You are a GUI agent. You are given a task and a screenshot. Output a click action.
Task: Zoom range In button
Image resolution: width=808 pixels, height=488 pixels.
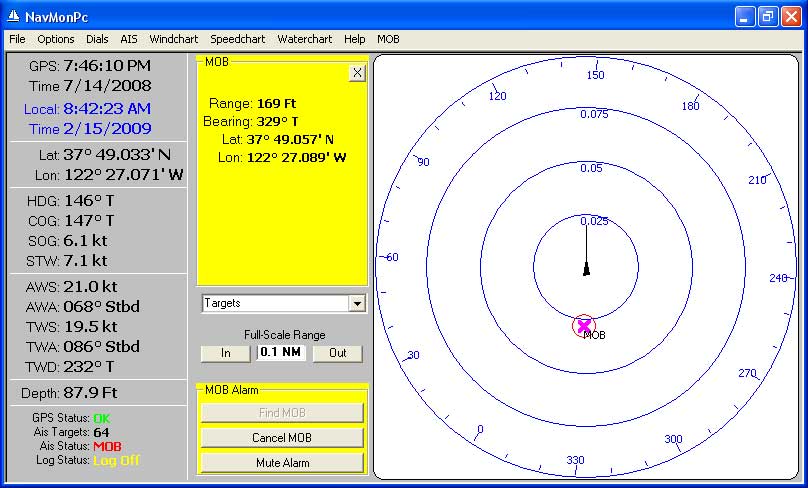[x=225, y=353]
